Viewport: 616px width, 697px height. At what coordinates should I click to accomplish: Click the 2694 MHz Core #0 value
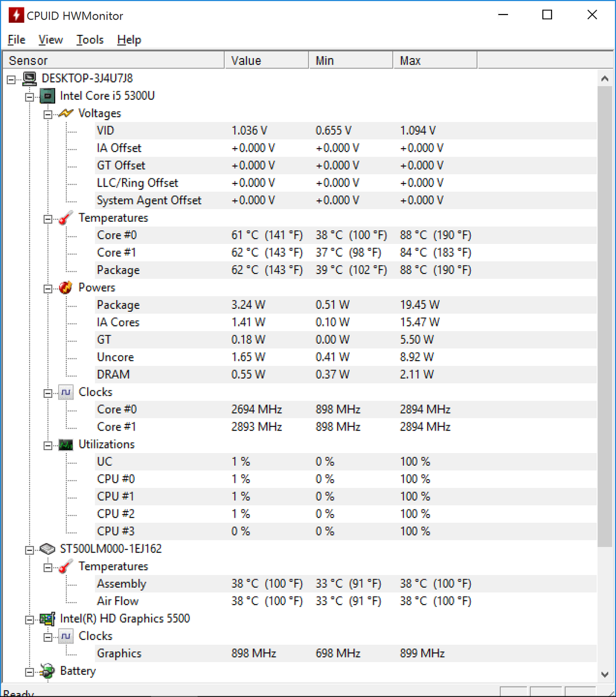pos(257,409)
